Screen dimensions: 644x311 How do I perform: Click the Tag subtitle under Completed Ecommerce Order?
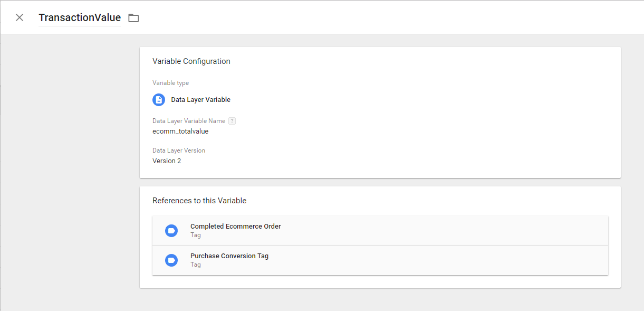(196, 235)
